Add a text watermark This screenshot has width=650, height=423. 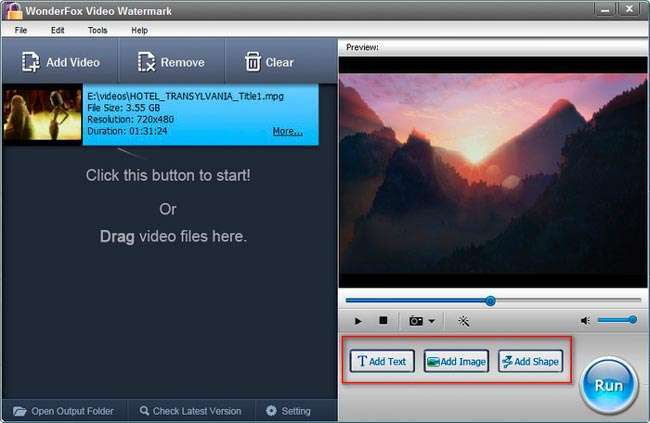point(382,361)
